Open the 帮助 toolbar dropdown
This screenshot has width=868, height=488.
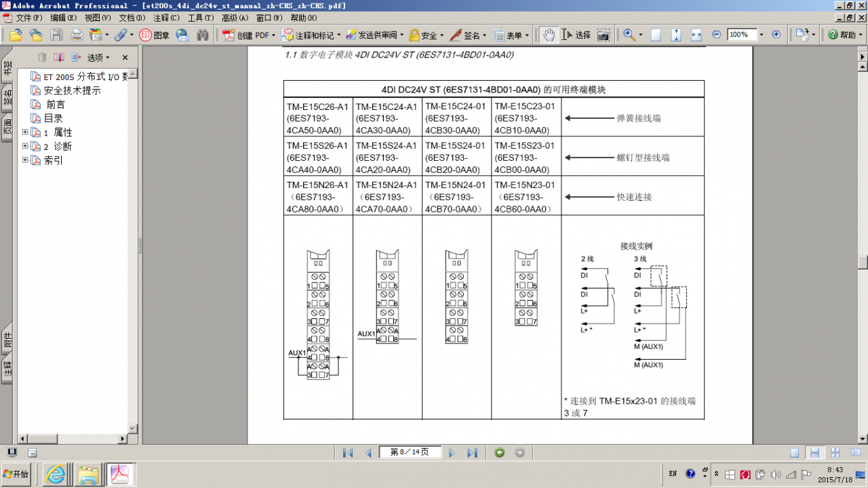[x=845, y=35]
